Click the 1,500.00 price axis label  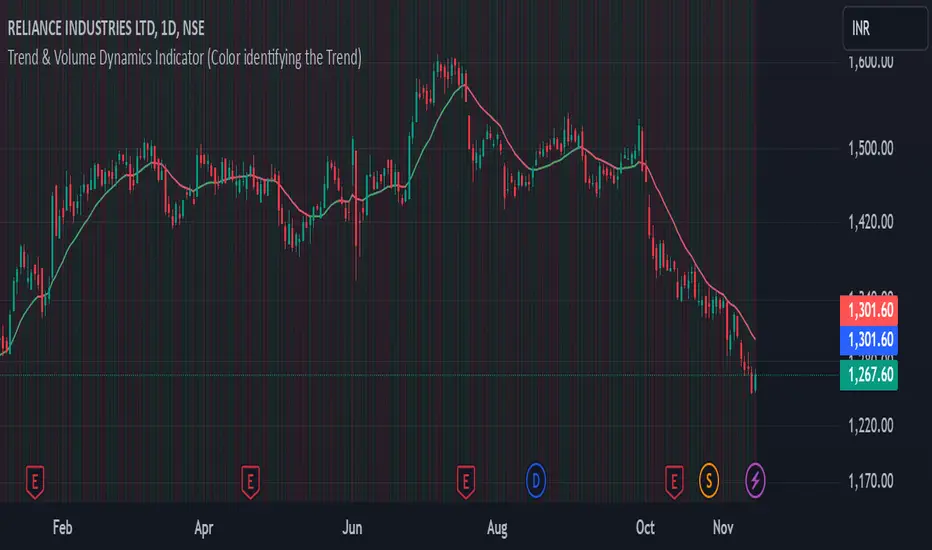tap(870, 148)
